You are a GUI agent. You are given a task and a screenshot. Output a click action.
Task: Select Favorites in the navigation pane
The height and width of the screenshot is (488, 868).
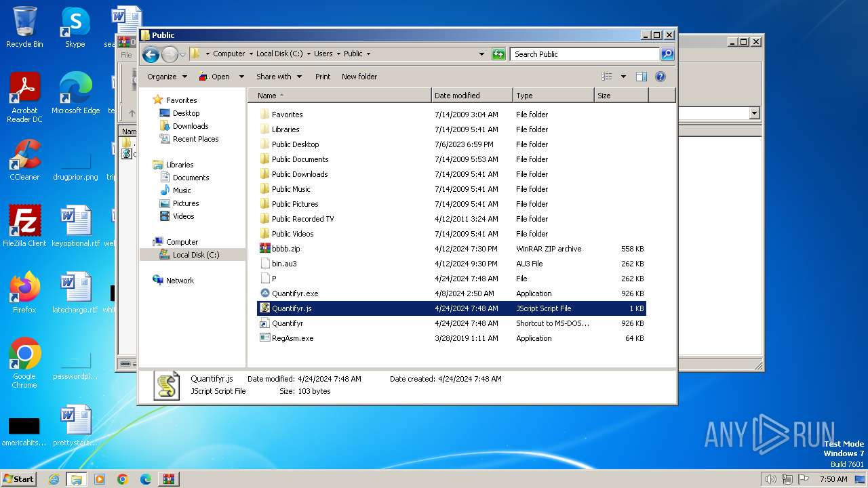coord(181,100)
